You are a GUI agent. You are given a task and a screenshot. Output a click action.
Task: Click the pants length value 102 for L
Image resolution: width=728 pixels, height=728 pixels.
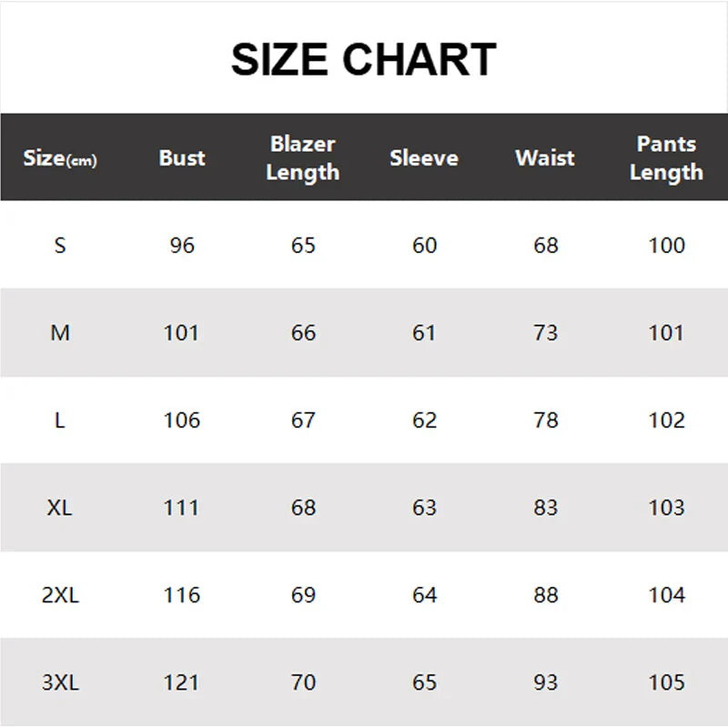click(666, 420)
